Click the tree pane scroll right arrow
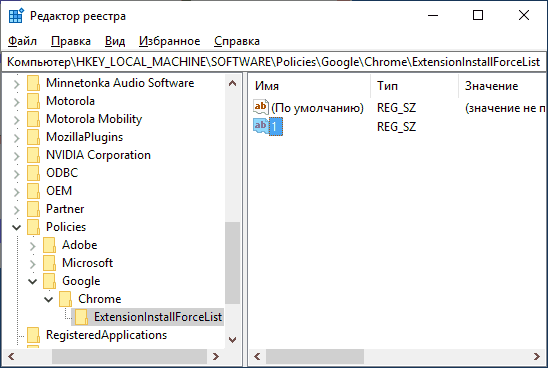 (x=216, y=356)
